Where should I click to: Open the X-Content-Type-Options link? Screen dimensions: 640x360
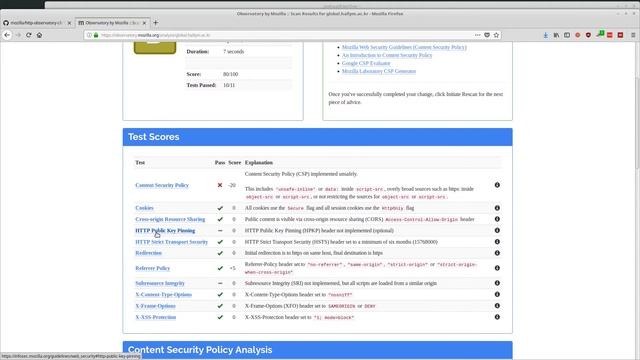coord(164,295)
